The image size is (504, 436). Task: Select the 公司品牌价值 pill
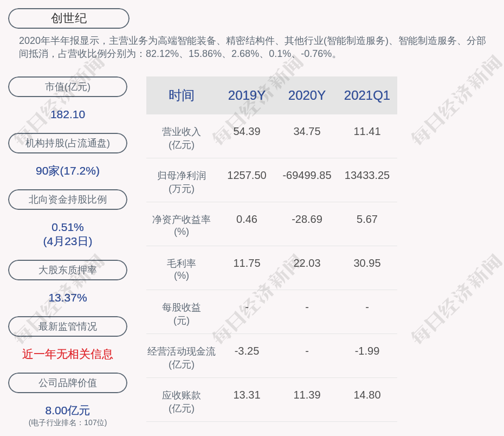tap(68, 383)
